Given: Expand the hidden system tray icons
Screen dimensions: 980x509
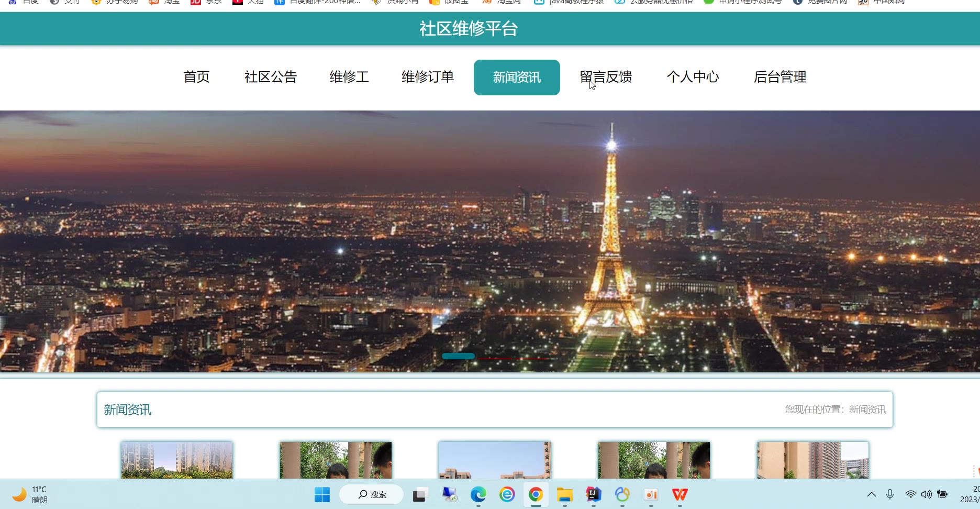Looking at the screenshot, I should click(872, 494).
